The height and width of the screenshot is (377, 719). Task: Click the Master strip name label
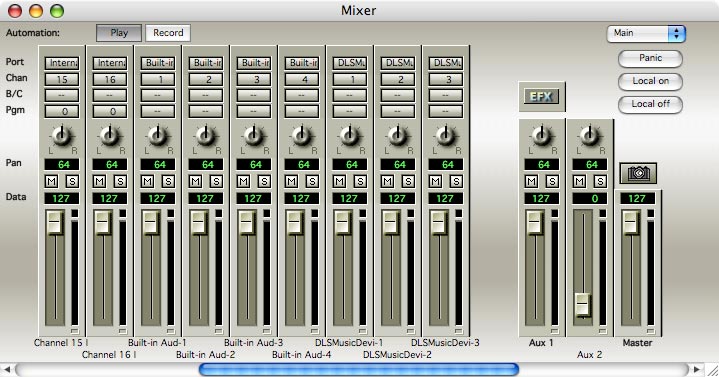[x=637, y=343]
